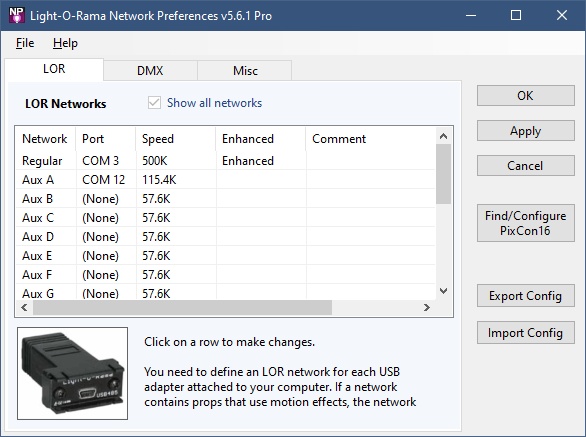Select the Regular network row
Image resolution: width=586 pixels, height=437 pixels.
(226, 161)
